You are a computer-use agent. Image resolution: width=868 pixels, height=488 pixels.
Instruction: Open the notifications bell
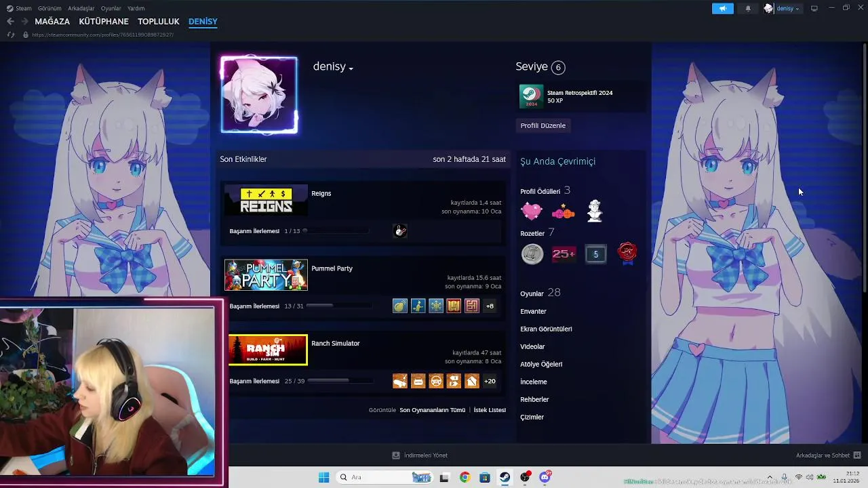click(748, 9)
